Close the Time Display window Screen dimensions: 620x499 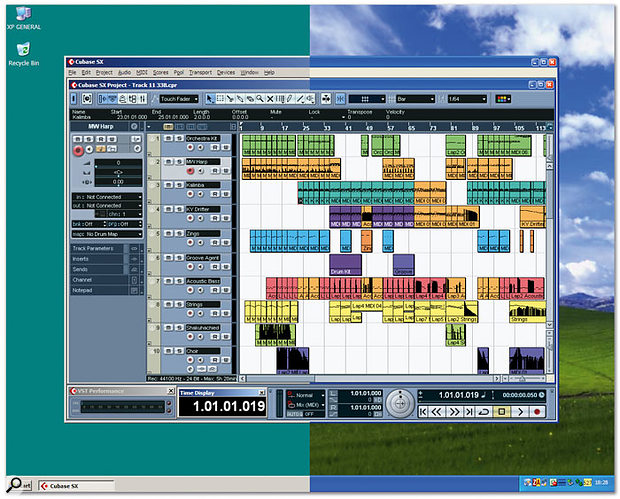261,393
